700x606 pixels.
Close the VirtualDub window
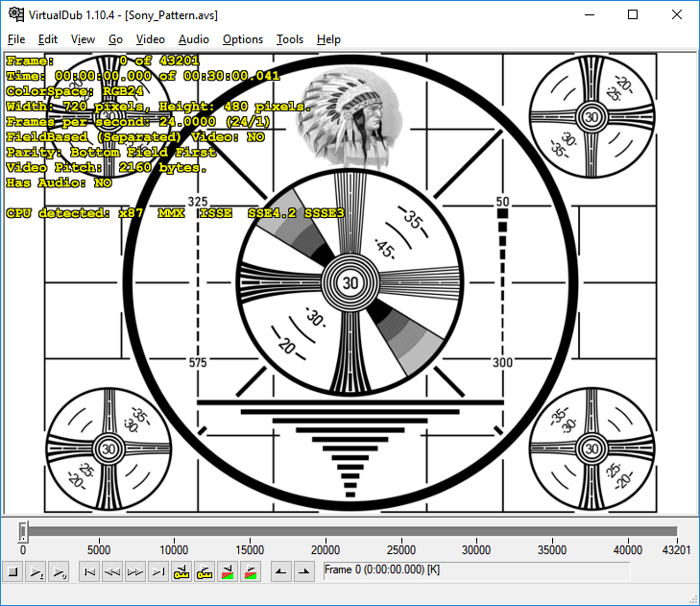coord(677,14)
